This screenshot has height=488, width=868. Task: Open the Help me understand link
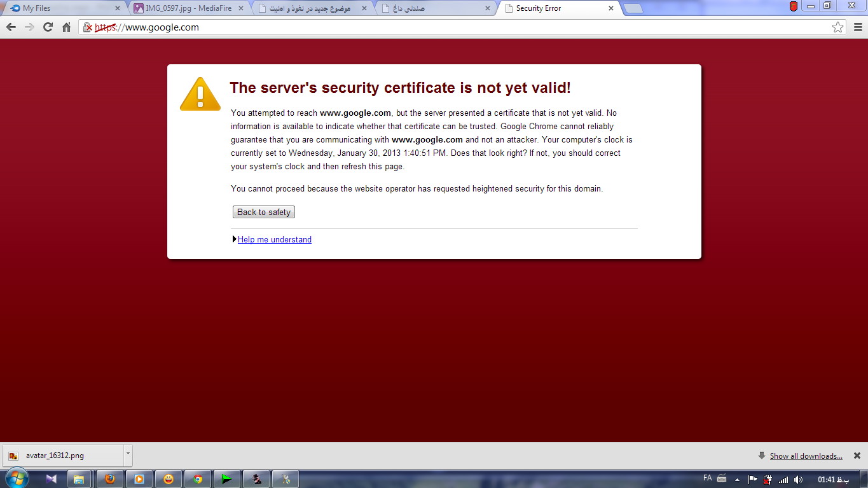tap(275, 239)
